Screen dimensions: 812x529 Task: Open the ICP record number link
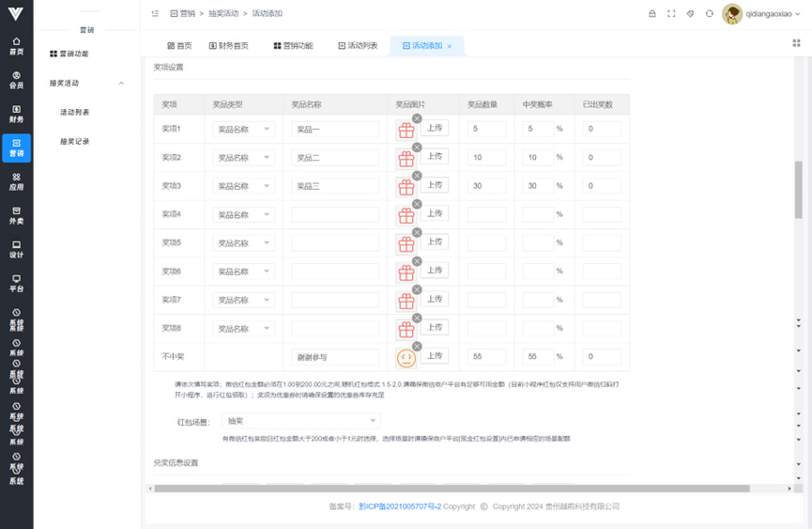point(399,506)
